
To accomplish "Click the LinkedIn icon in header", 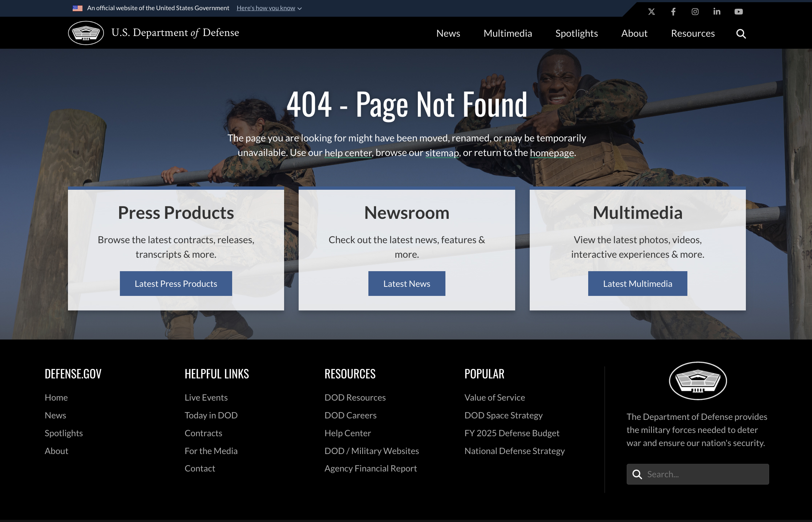I will (717, 12).
